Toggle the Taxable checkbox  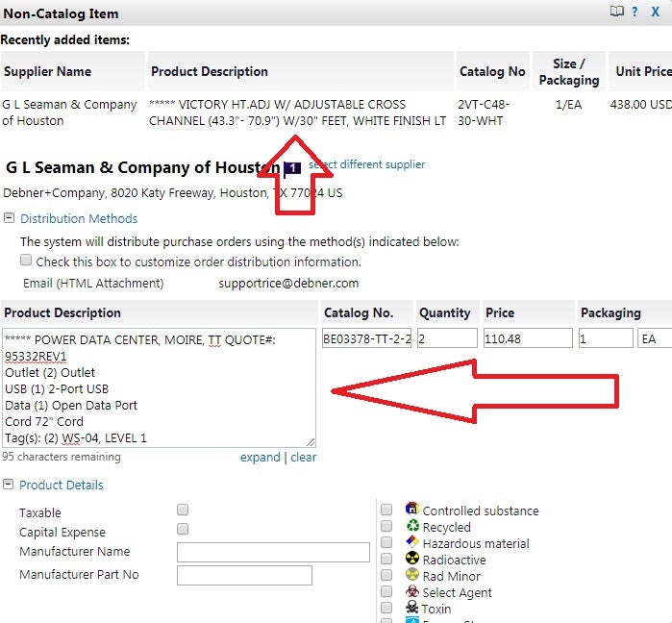click(183, 510)
